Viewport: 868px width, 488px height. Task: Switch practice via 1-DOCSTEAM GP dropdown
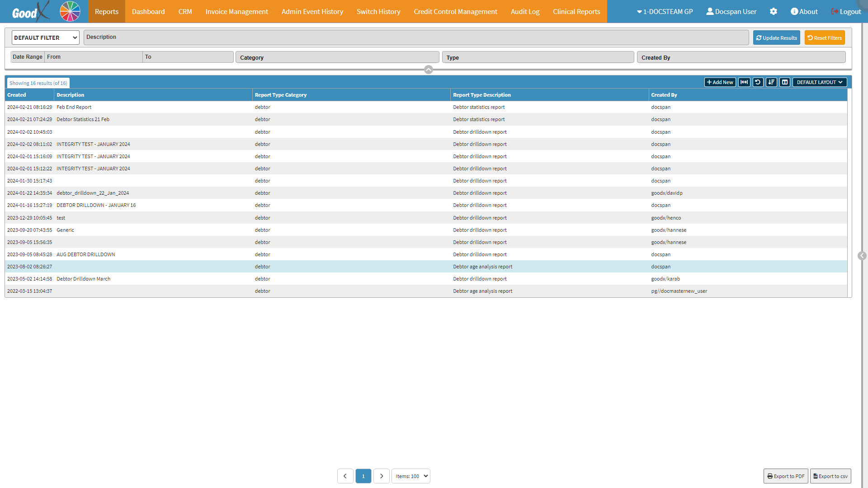[x=665, y=12]
